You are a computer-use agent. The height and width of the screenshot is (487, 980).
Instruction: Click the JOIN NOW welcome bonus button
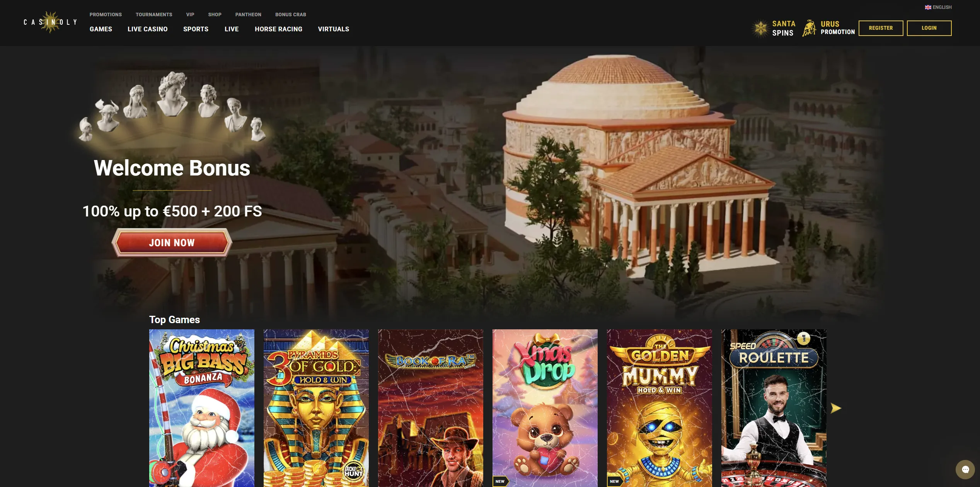tap(172, 243)
